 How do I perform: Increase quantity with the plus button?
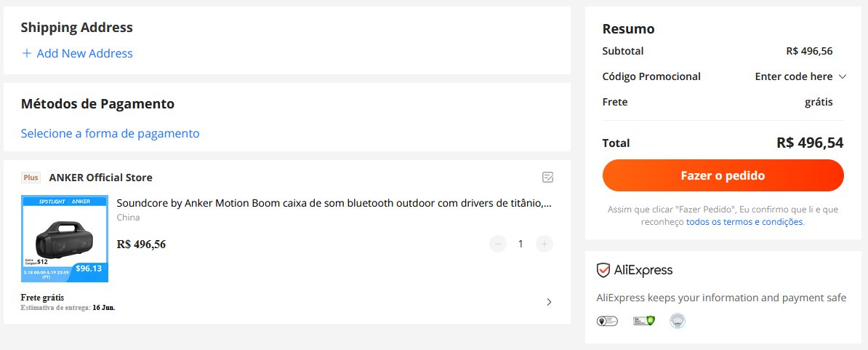(x=544, y=244)
